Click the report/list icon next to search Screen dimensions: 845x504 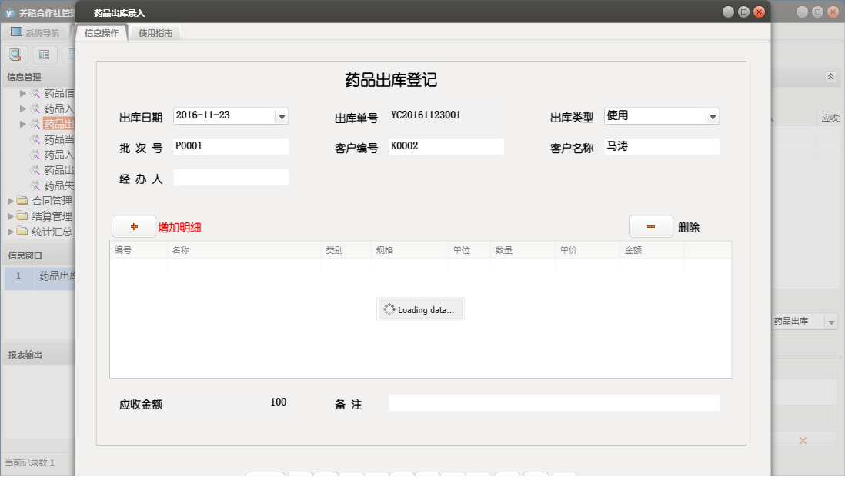(x=44, y=55)
